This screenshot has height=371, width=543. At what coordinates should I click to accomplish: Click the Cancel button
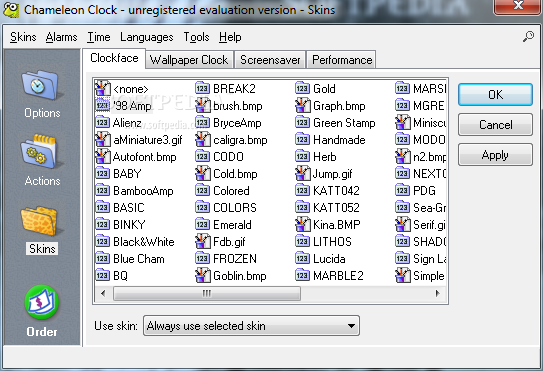pos(495,125)
